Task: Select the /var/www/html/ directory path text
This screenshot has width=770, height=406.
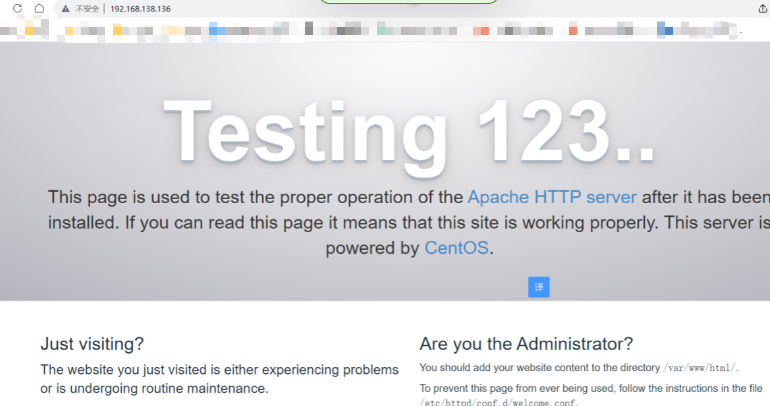Action: [700, 368]
